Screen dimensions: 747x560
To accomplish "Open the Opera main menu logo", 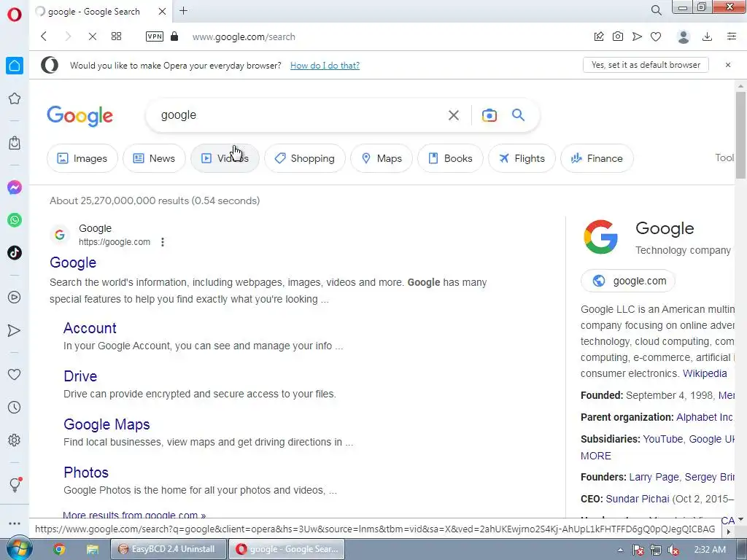I will pyautogui.click(x=15, y=15).
